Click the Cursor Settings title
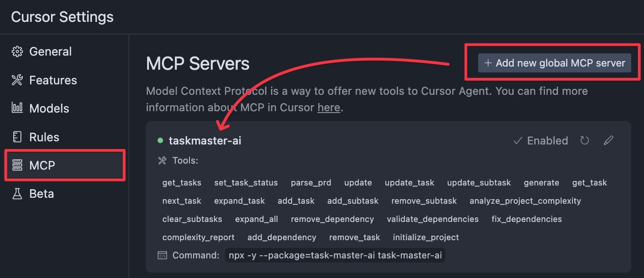The width and height of the screenshot is (644, 278). click(x=62, y=17)
